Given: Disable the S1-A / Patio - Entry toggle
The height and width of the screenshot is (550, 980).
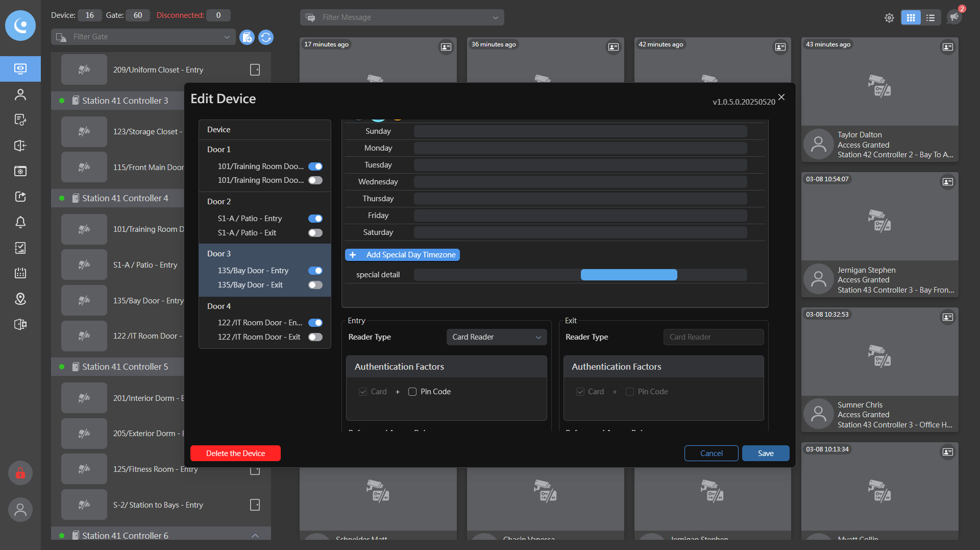Looking at the screenshot, I should tap(315, 219).
